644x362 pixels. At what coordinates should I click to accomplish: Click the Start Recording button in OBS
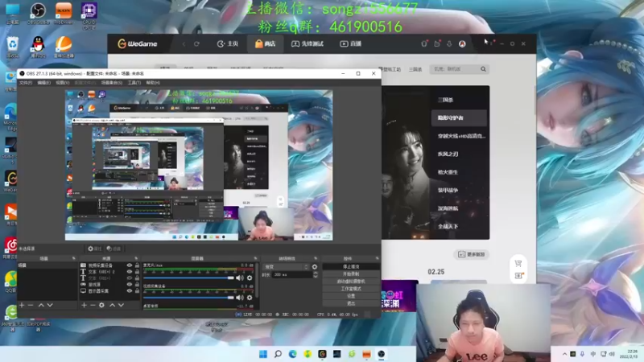351,274
